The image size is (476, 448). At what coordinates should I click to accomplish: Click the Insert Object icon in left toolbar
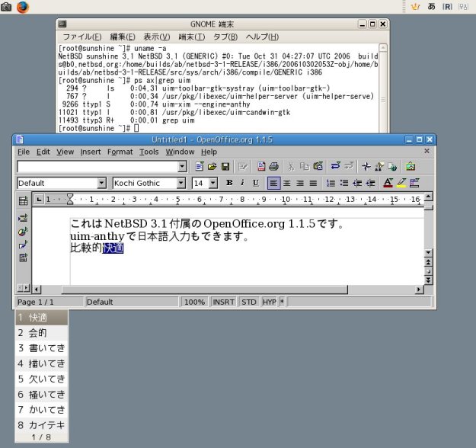(x=23, y=232)
